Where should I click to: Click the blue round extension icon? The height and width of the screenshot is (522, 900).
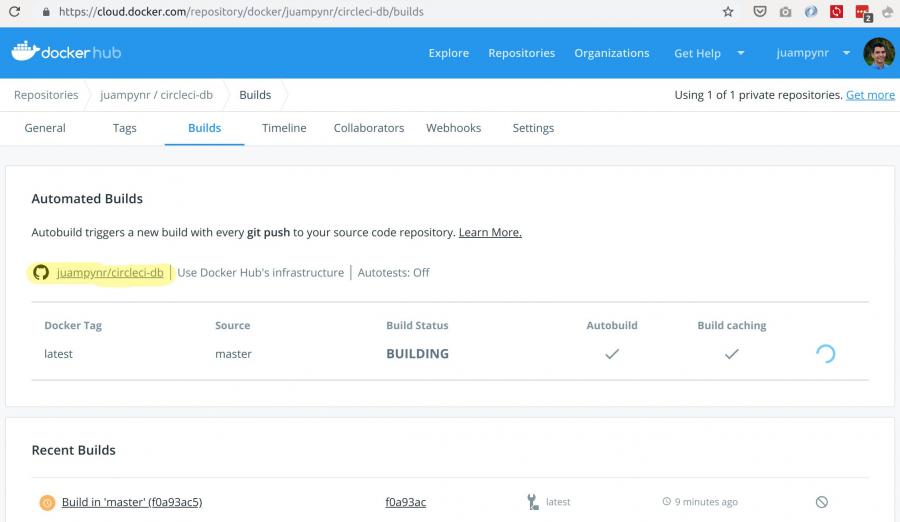(810, 11)
